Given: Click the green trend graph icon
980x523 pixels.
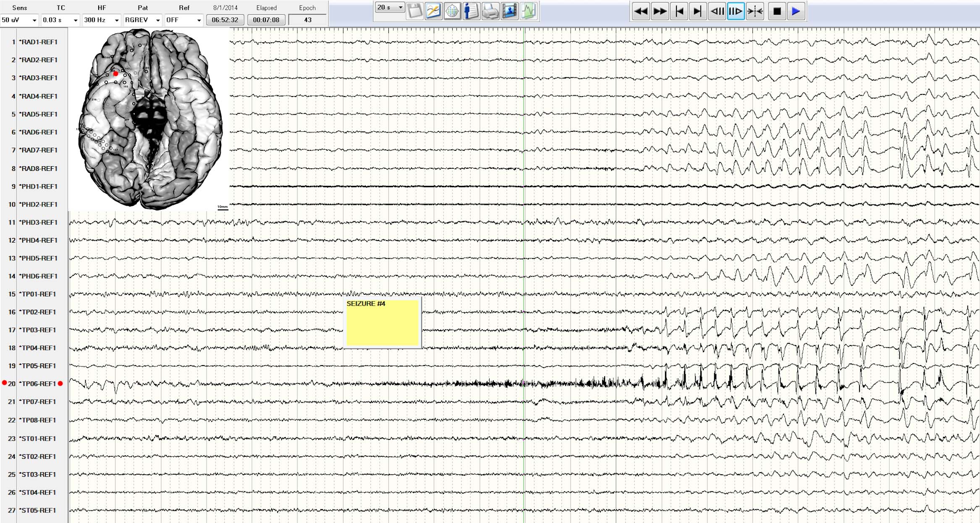Looking at the screenshot, I should tap(529, 11).
